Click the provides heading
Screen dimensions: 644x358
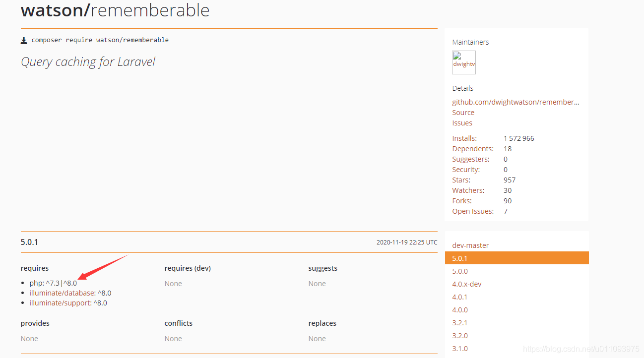pos(35,323)
